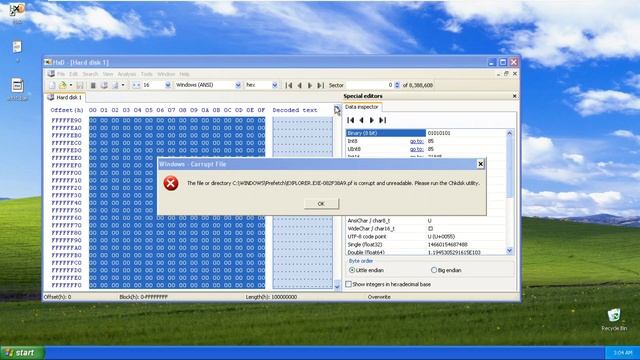Restore the inner document window button

point(506,74)
